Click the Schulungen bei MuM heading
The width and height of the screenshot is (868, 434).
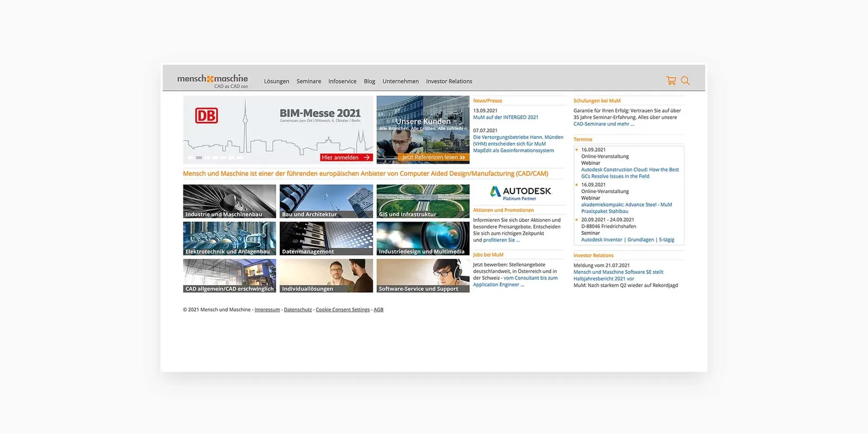597,101
